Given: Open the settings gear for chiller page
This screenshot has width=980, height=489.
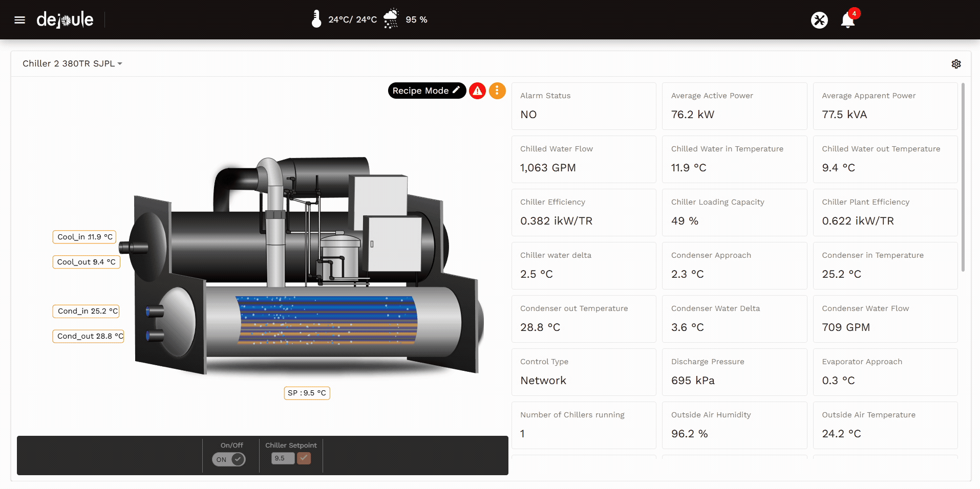Looking at the screenshot, I should [x=956, y=64].
